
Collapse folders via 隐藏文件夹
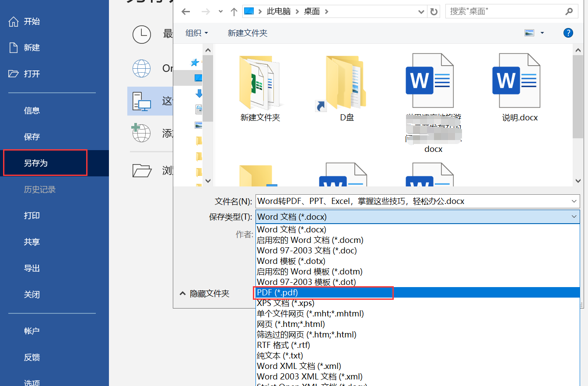tap(205, 294)
